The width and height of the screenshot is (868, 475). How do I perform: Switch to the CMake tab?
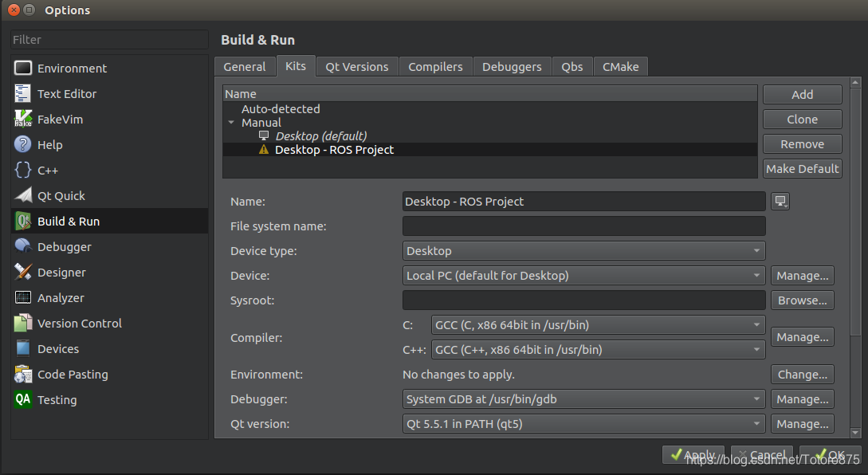pyautogui.click(x=621, y=66)
